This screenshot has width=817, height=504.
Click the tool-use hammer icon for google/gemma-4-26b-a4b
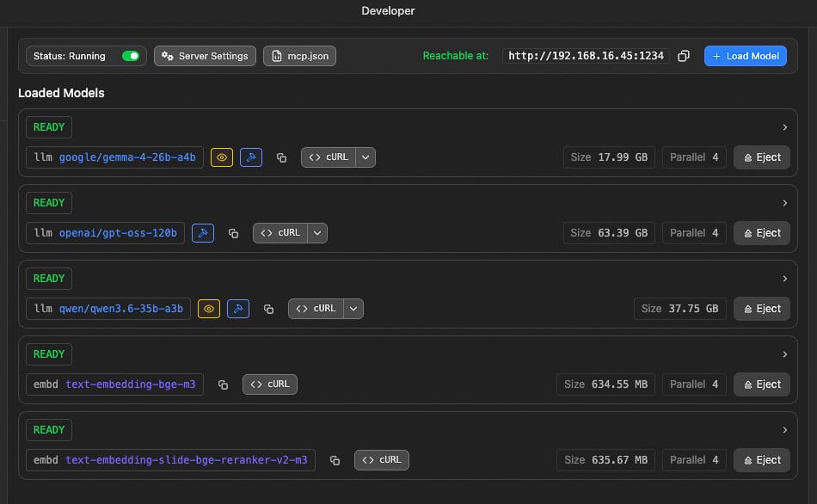pyautogui.click(x=250, y=157)
